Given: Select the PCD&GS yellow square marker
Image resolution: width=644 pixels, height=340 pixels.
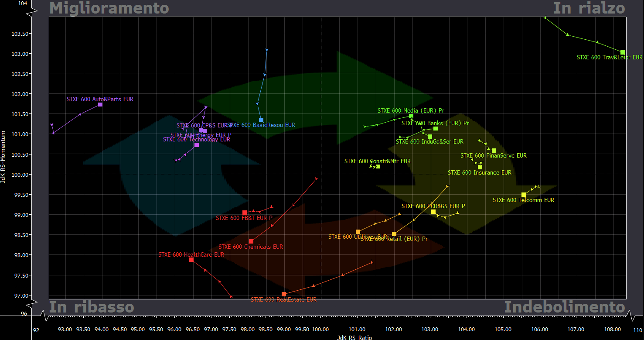Looking at the screenshot, I should click(433, 212).
